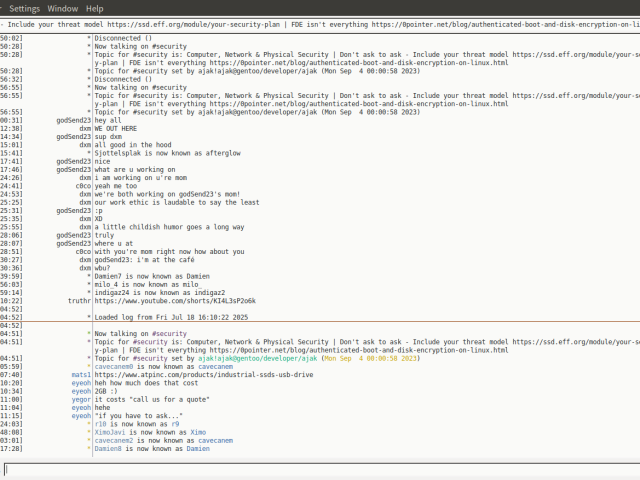The image size is (640, 480).
Task: Click new nick r9 in rename notice
Action: 175,424
